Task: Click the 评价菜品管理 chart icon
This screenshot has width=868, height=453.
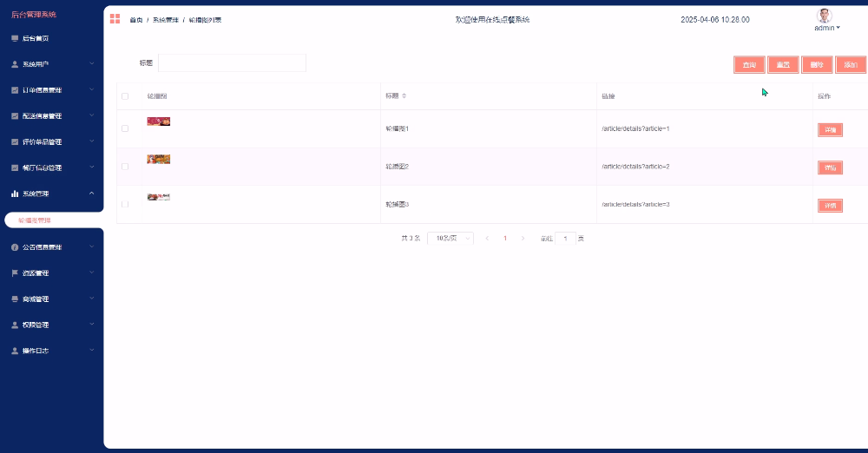Action: point(15,141)
